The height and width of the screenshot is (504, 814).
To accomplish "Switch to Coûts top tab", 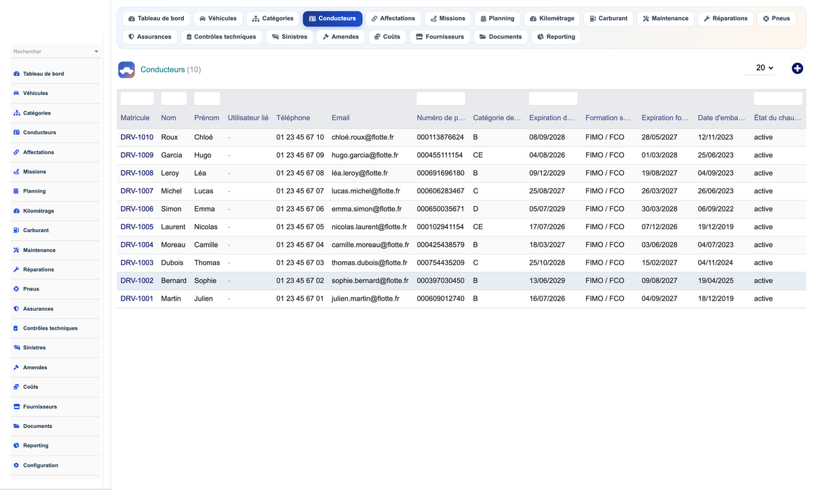I will (x=387, y=37).
